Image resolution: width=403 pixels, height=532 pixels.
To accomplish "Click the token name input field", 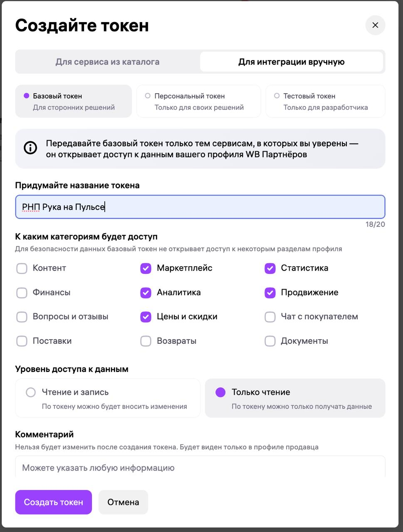I will (200, 207).
